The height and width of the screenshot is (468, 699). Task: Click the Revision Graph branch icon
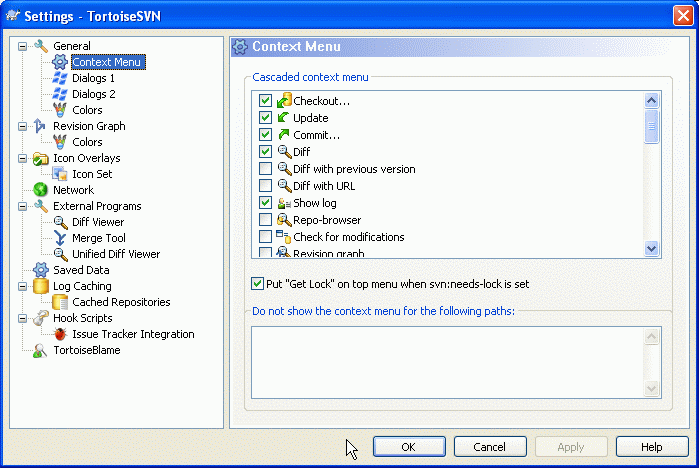(x=40, y=126)
